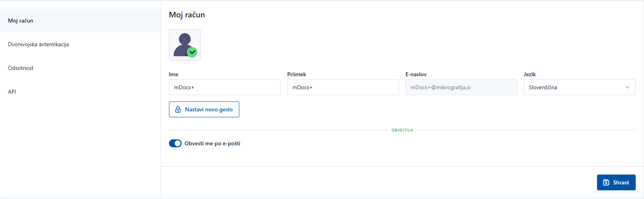Click the green checkmark badge on avatar
This screenshot has height=199, width=644.
pos(192,52)
